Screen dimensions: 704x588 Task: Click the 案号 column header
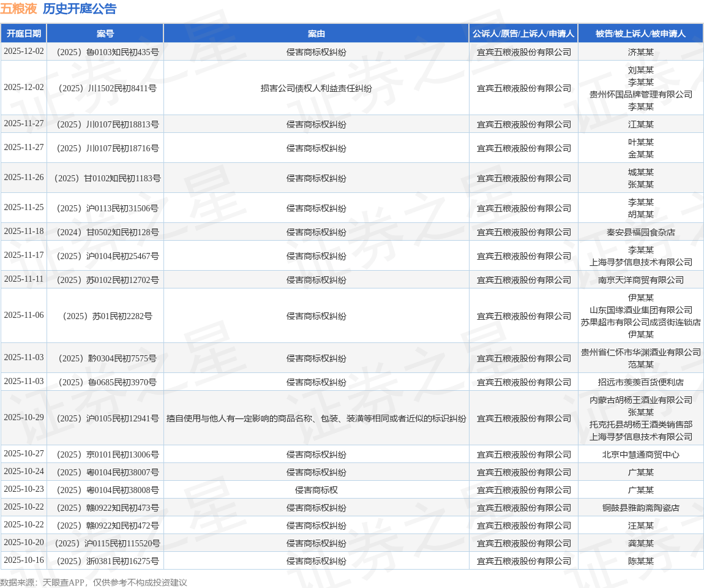105,34
